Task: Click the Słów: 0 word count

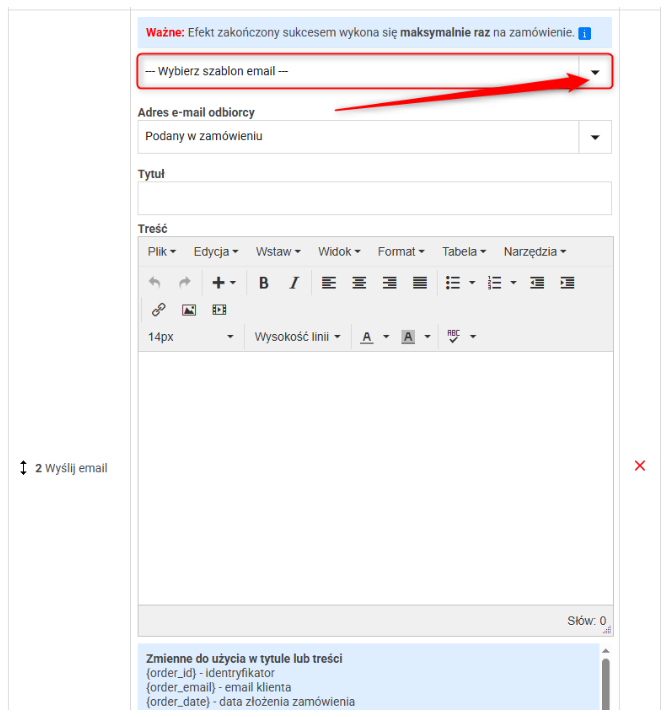Action: pyautogui.click(x=586, y=621)
